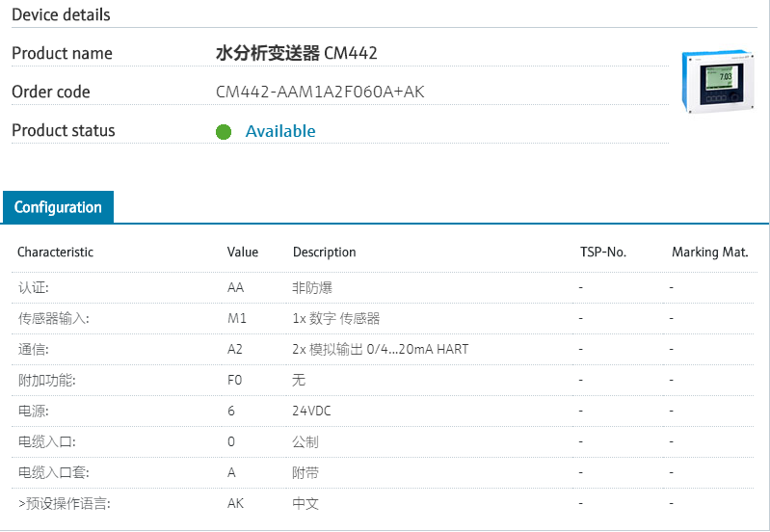Click the 电缆入口套 row label
Screen dimensions: 770x532
[53, 472]
